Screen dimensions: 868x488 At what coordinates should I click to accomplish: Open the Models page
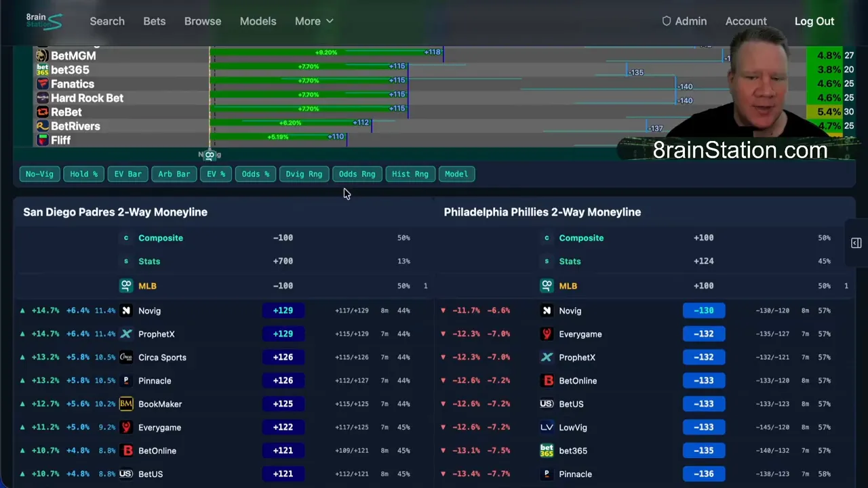[258, 21]
